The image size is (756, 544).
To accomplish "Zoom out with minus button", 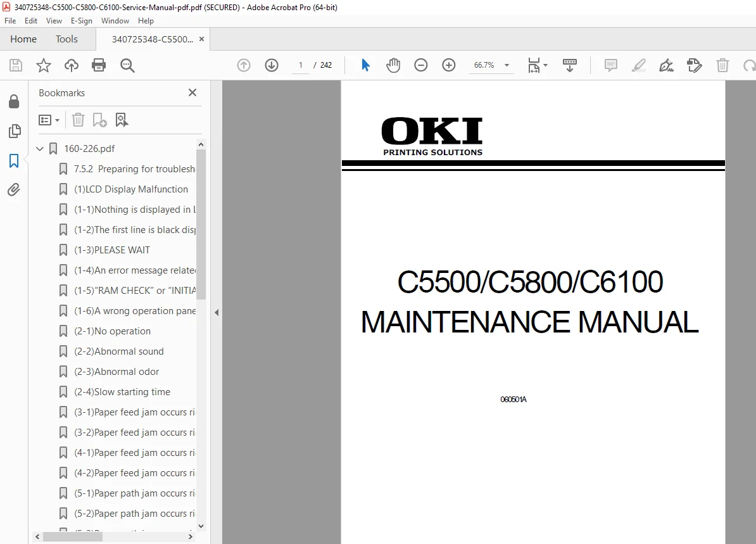I will (421, 65).
